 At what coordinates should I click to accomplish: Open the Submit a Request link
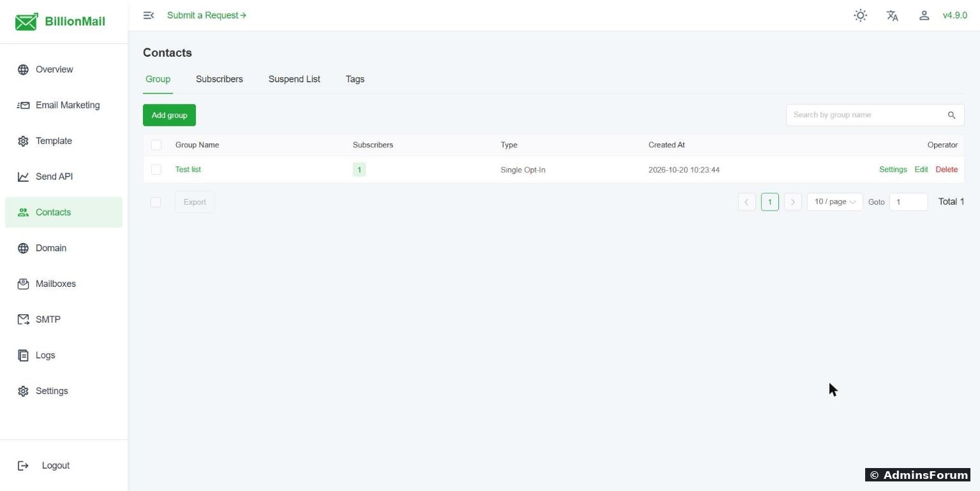pos(207,15)
